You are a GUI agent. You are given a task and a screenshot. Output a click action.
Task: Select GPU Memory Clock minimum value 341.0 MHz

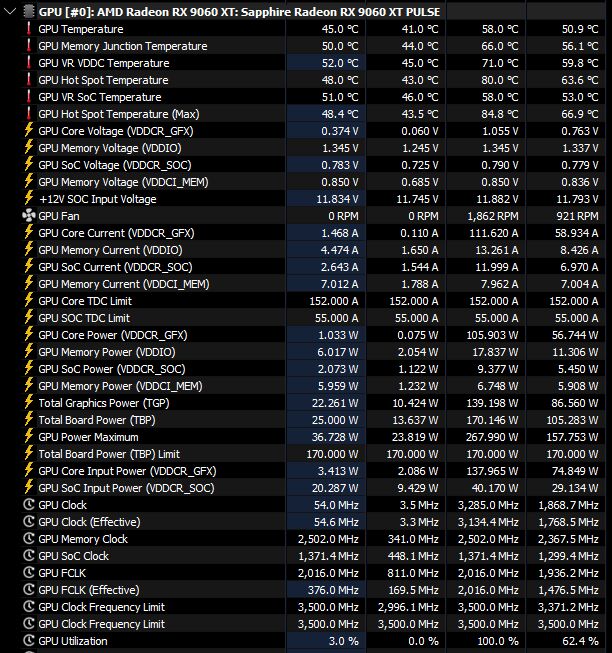click(x=413, y=539)
